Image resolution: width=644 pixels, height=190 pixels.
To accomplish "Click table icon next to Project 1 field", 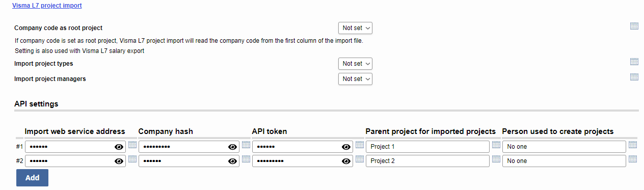I will (x=496, y=145).
